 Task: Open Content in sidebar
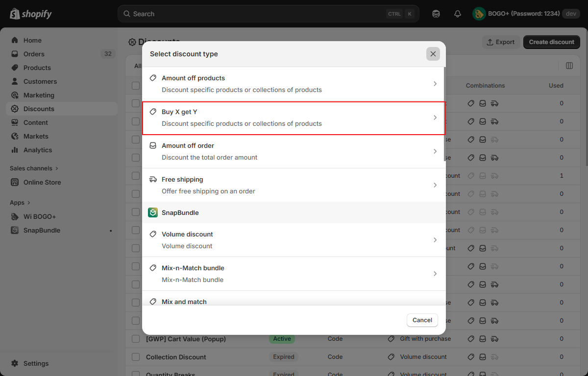click(x=61, y=122)
